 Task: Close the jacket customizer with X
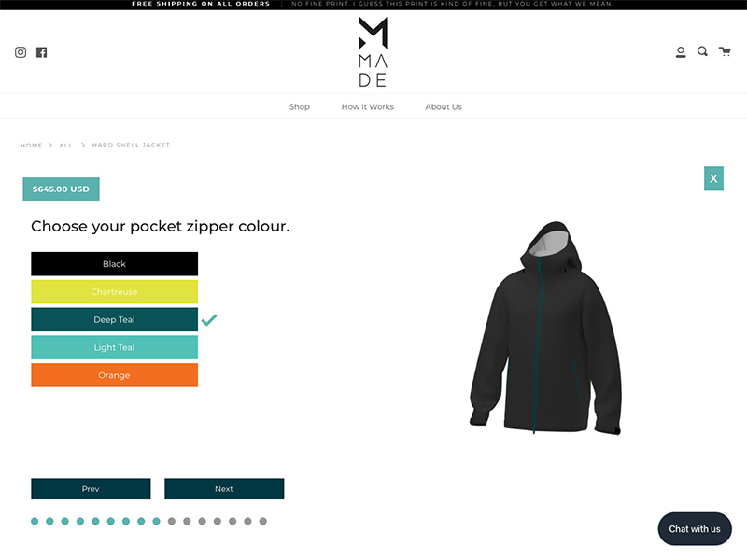click(713, 178)
